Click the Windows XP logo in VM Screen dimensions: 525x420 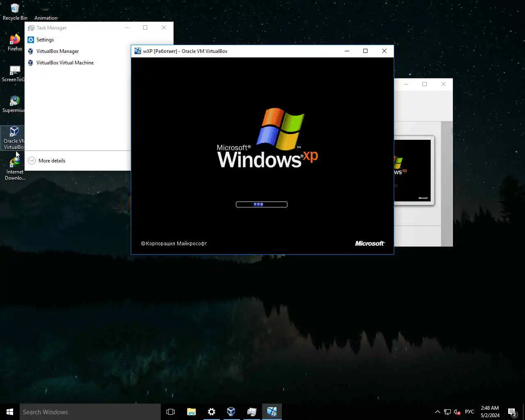point(267,138)
